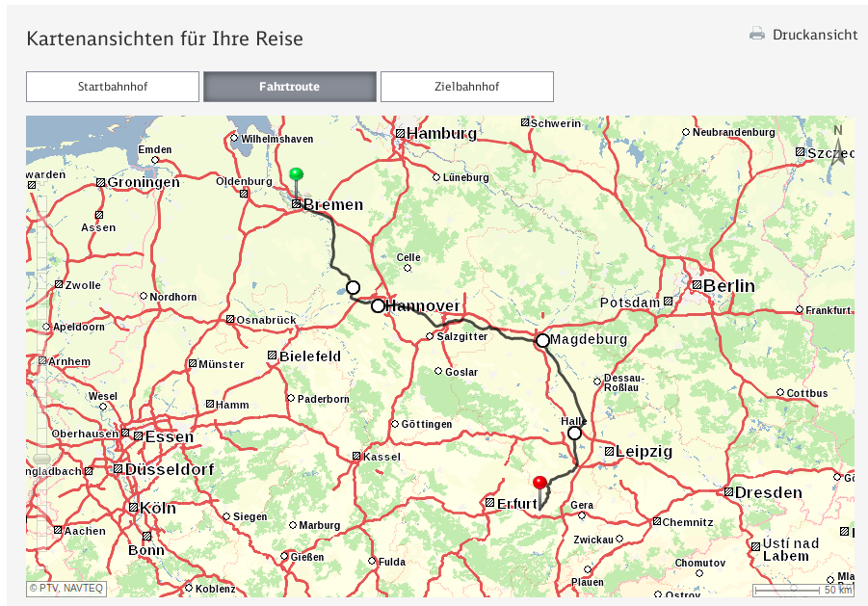
Task: Select the route stop circle northwest of Hannover
Action: (x=353, y=287)
